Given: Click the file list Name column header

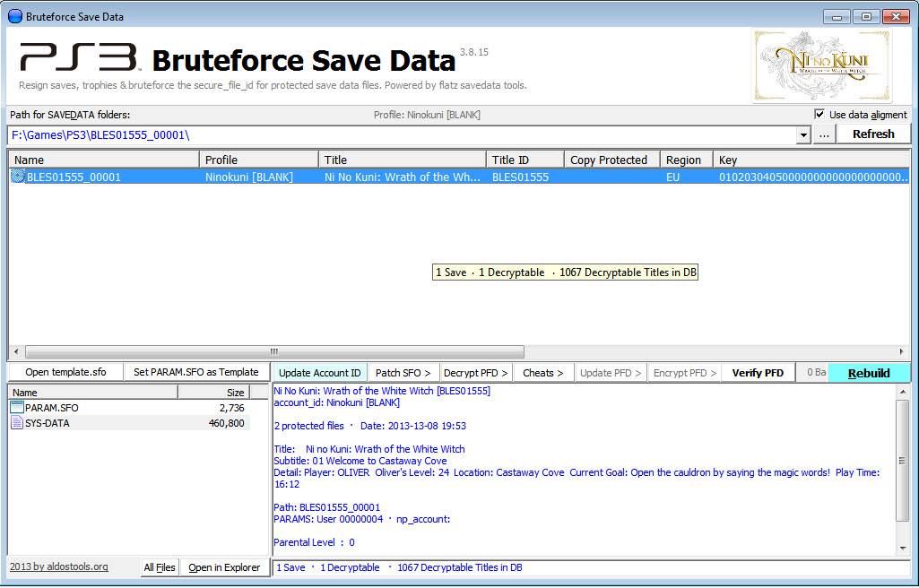Looking at the screenshot, I should [93, 393].
